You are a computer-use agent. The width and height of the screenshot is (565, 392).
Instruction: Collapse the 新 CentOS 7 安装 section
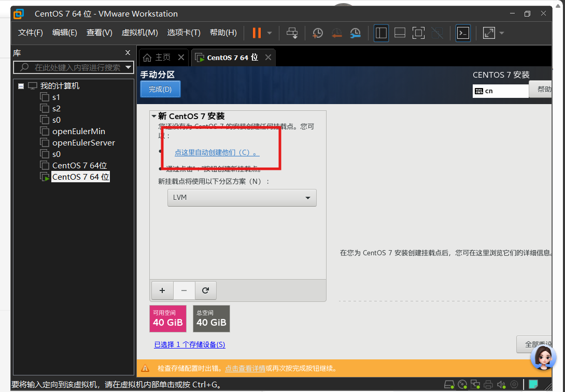(x=154, y=117)
